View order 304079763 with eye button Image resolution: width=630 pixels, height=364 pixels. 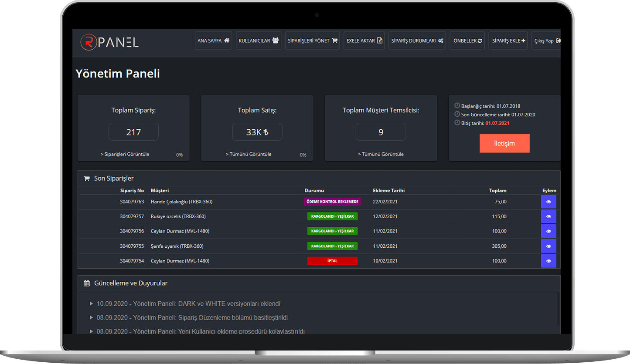click(x=548, y=202)
